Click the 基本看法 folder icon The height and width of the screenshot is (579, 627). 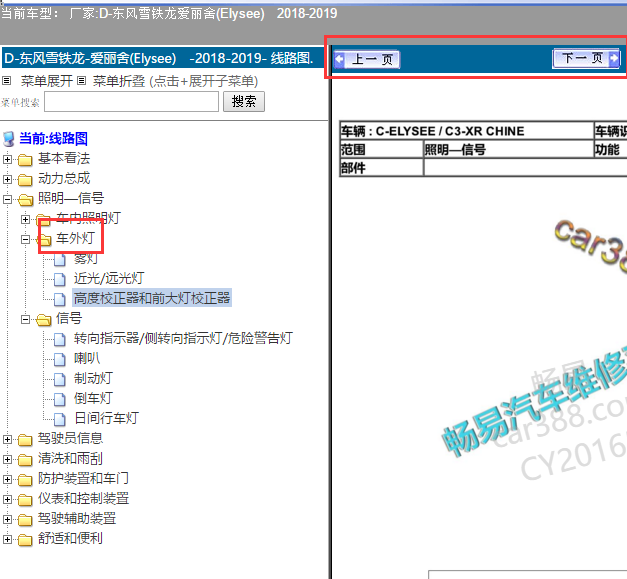[25, 160]
